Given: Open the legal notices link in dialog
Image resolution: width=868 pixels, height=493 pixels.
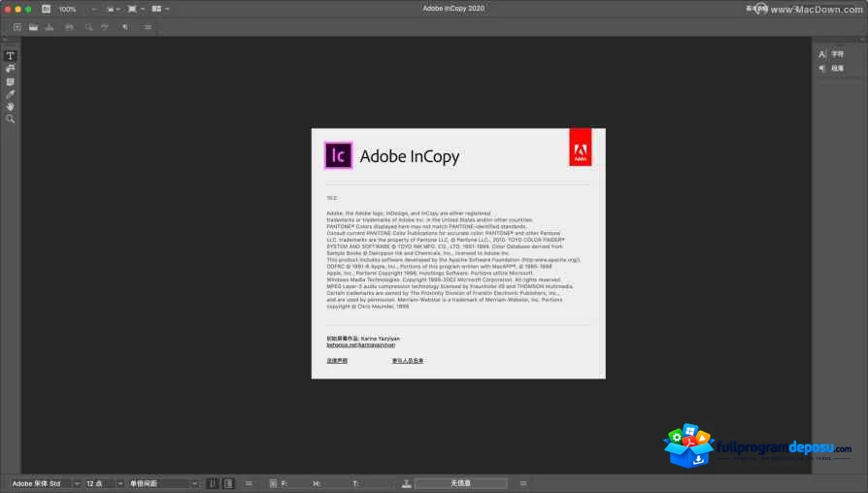Looking at the screenshot, I should click(x=337, y=361).
